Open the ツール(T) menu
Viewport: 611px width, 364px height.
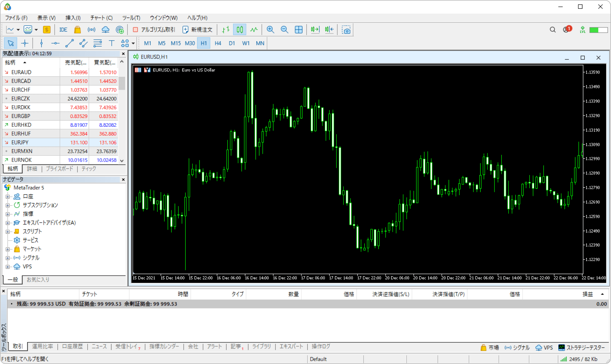pos(131,18)
